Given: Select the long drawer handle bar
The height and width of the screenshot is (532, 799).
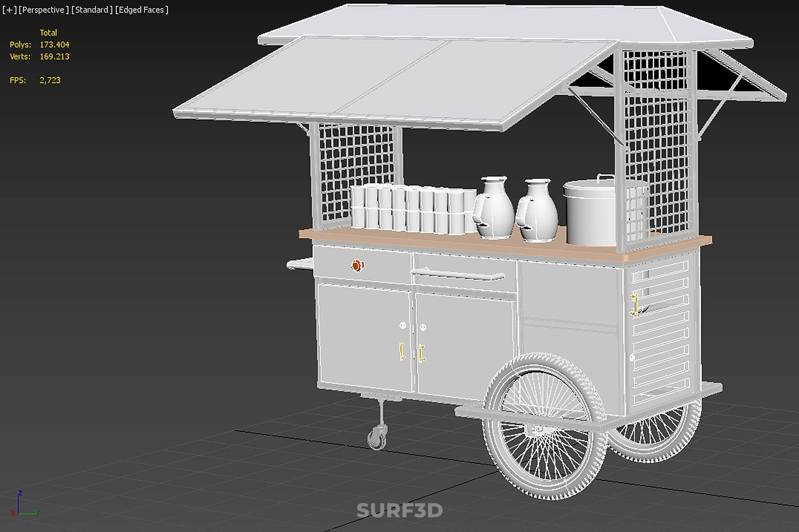Looking at the screenshot, I should (x=458, y=274).
